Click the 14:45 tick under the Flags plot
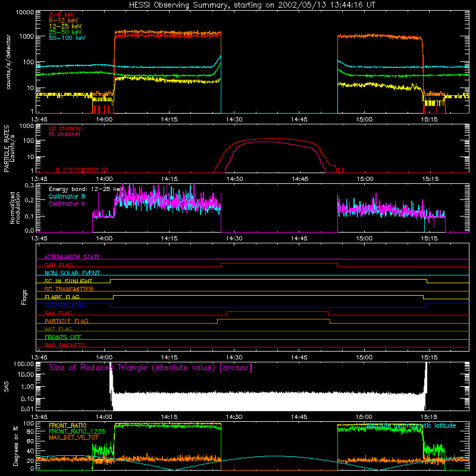476x476 pixels. pos(299,358)
